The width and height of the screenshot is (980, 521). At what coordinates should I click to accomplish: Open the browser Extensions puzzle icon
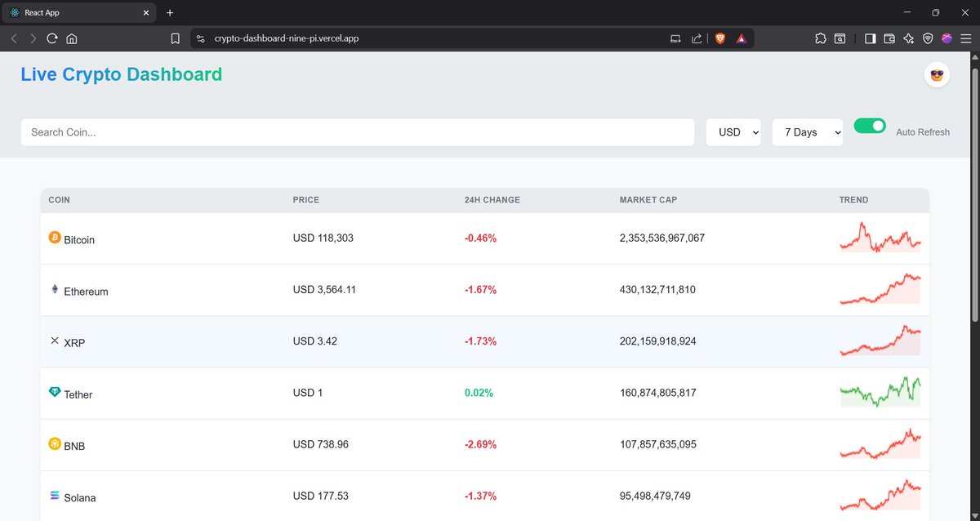(820, 38)
